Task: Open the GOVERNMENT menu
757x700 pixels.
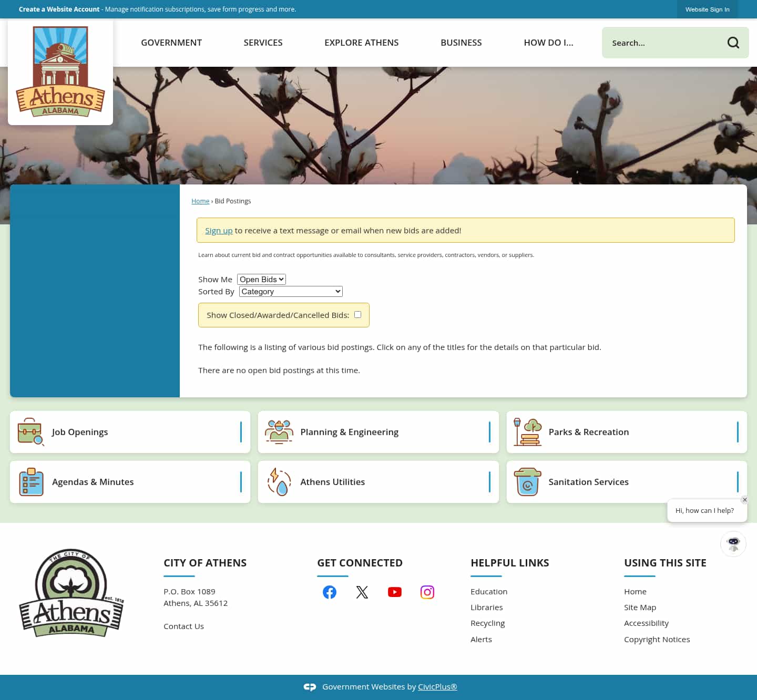Action: point(171,43)
